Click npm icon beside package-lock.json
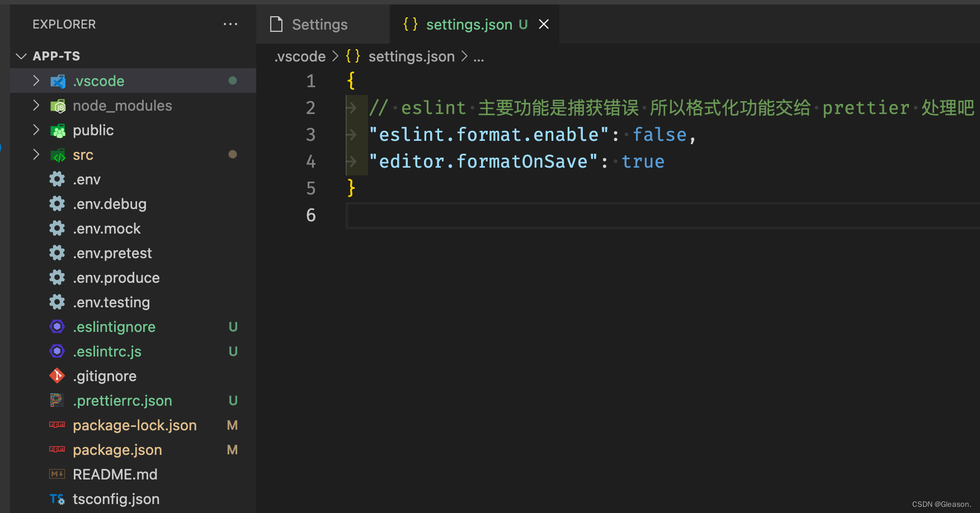Image resolution: width=980 pixels, height=513 pixels. coord(57,425)
